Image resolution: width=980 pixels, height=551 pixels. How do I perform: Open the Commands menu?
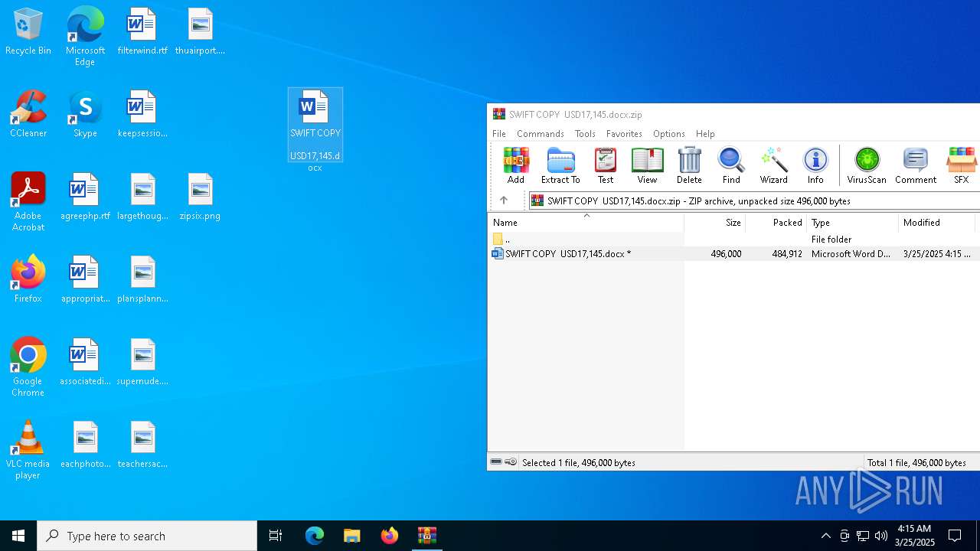pos(541,133)
